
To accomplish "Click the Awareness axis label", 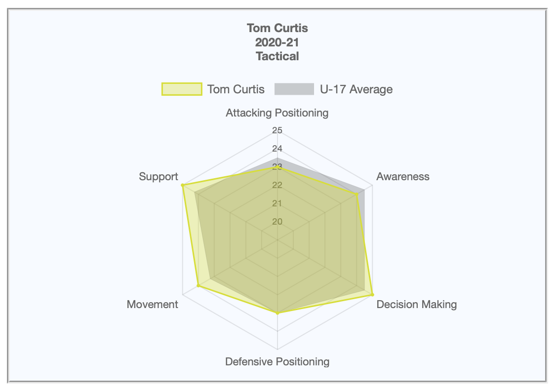I will [403, 177].
